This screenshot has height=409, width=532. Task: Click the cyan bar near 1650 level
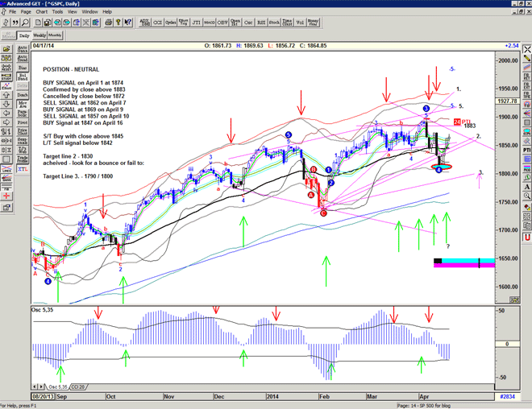[x=463, y=261]
